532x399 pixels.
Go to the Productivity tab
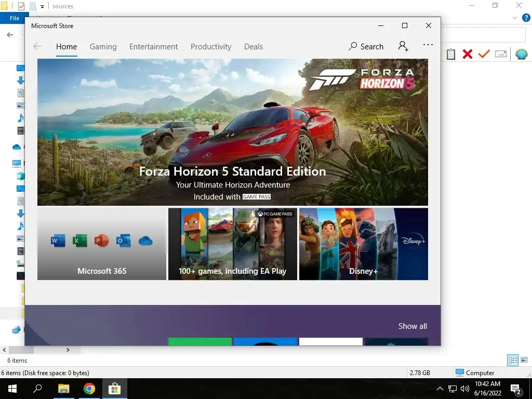tap(211, 47)
